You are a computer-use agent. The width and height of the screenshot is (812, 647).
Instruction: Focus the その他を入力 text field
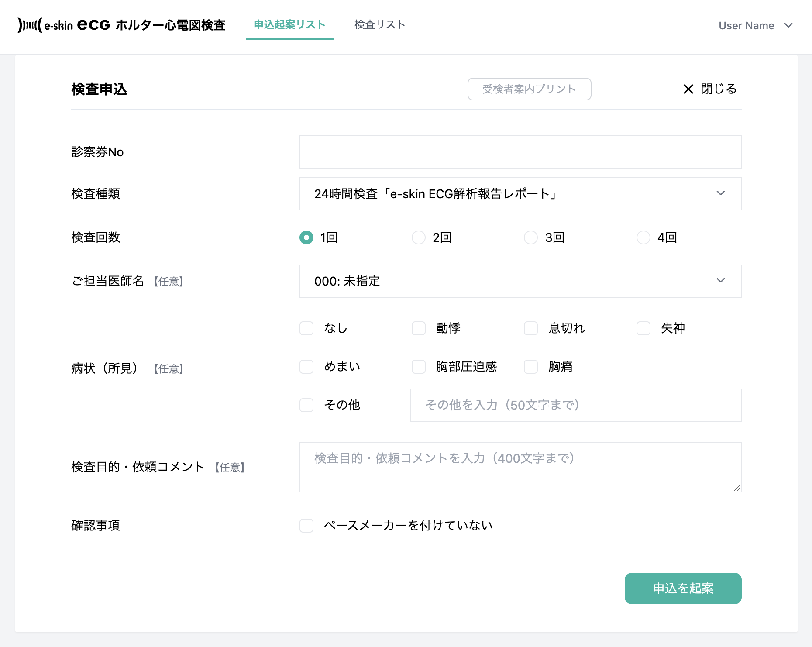point(575,405)
